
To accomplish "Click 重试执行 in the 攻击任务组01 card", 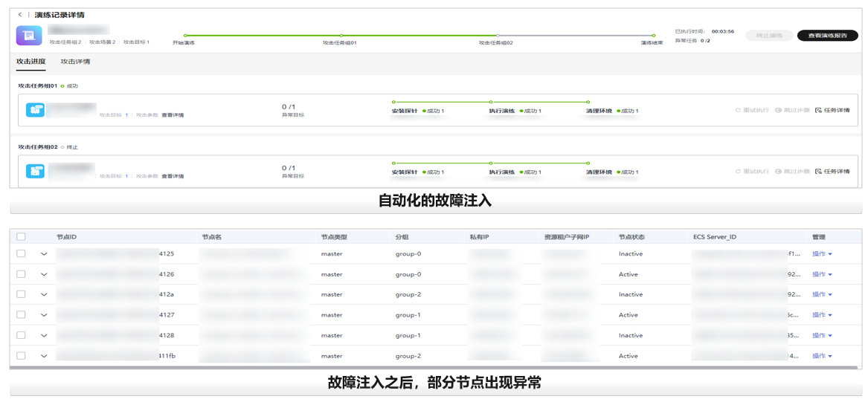I will (752, 110).
